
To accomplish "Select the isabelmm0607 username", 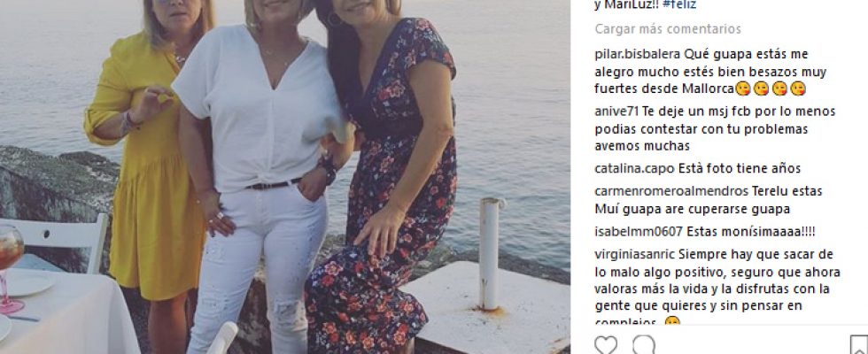I will click(639, 232).
